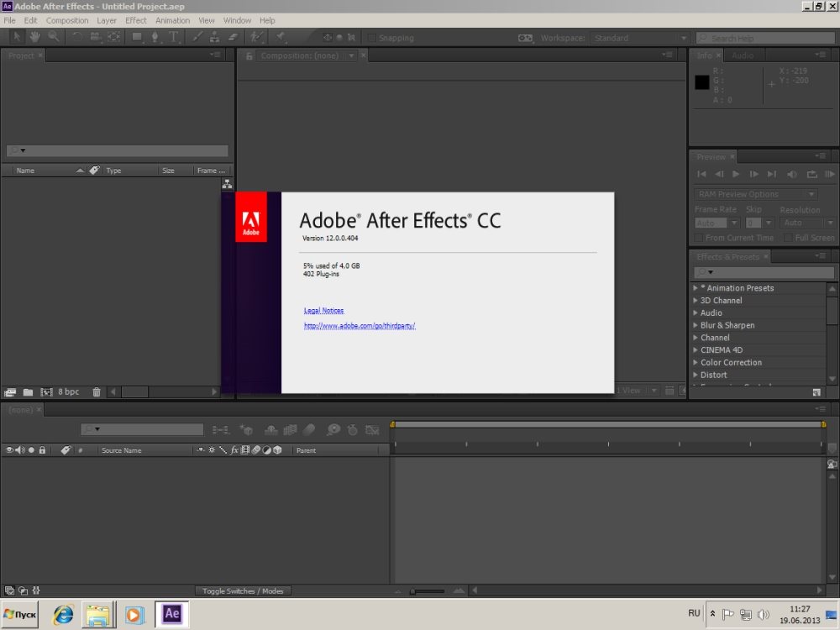Select the Pen tool
The image size is (840, 630).
tap(156, 37)
